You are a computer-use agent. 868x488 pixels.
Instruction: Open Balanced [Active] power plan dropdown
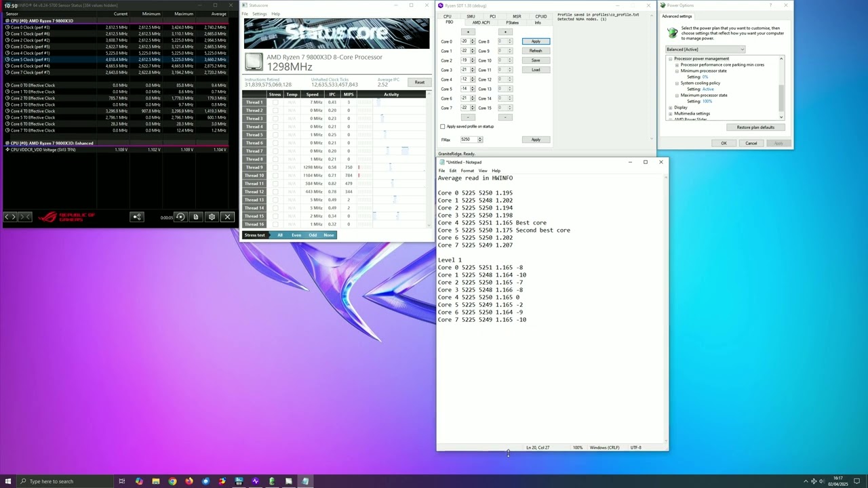[705, 49]
